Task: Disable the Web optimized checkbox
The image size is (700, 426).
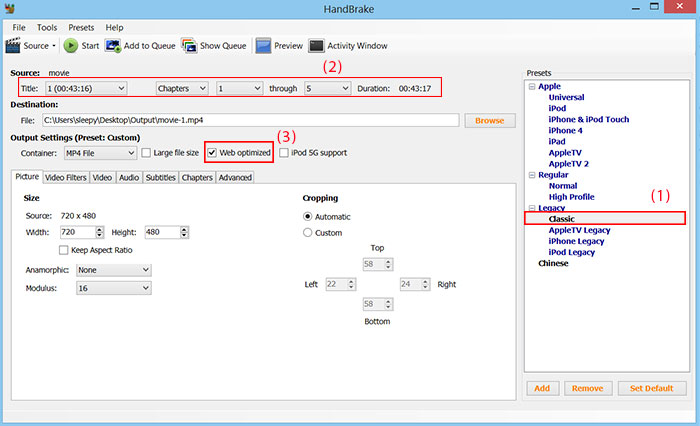Action: pyautogui.click(x=212, y=153)
